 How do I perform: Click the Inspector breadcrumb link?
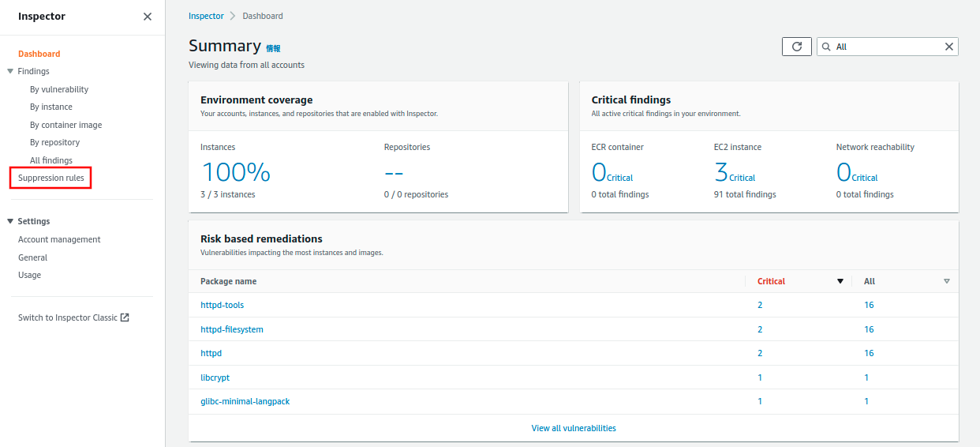(206, 16)
